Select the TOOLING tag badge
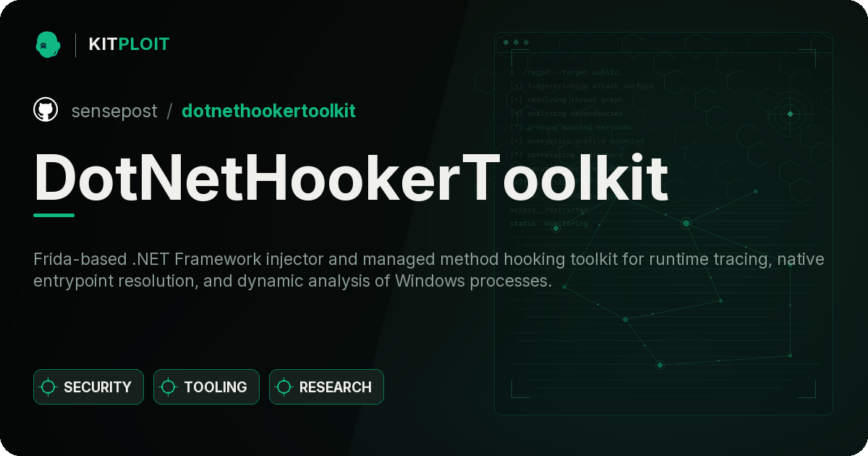 206,387
